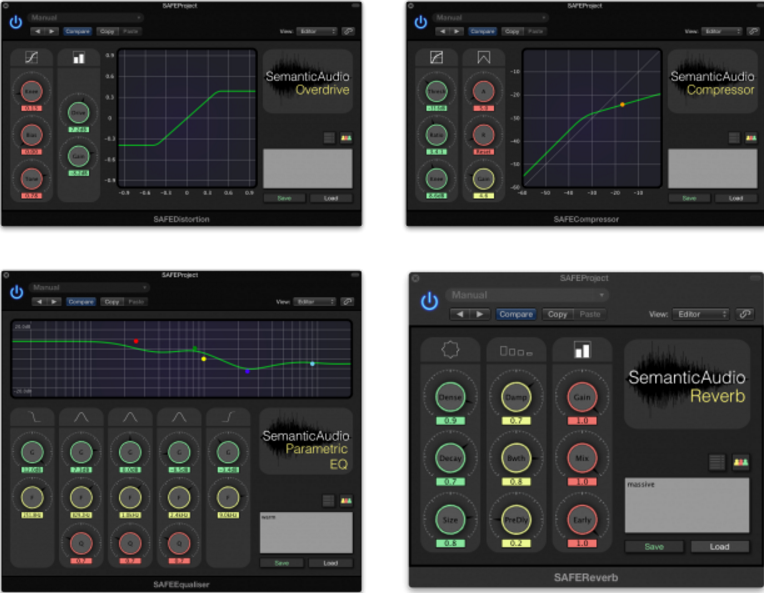The image size is (764, 593).
Task: Click the level bars icon in SAFEReverb
Action: coord(582,350)
